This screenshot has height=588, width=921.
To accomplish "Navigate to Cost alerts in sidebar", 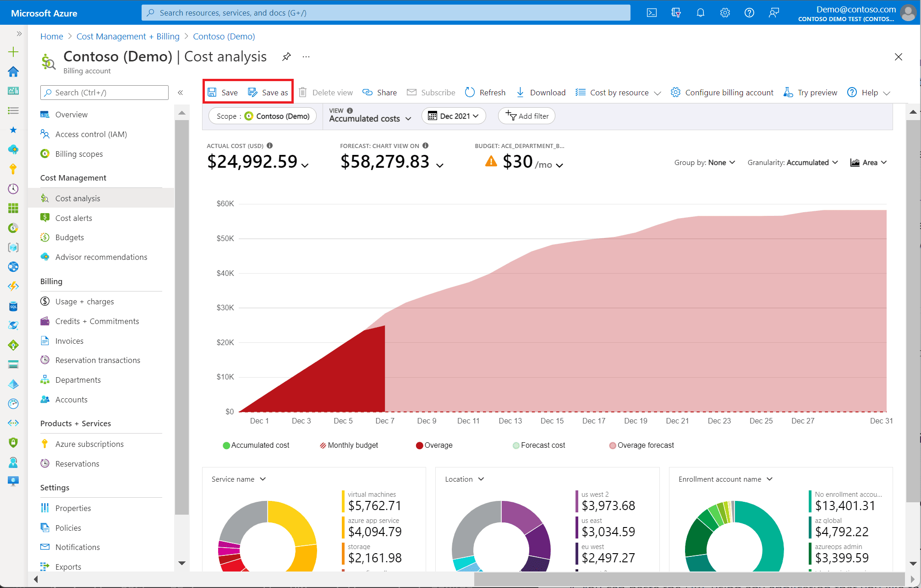I will click(73, 218).
